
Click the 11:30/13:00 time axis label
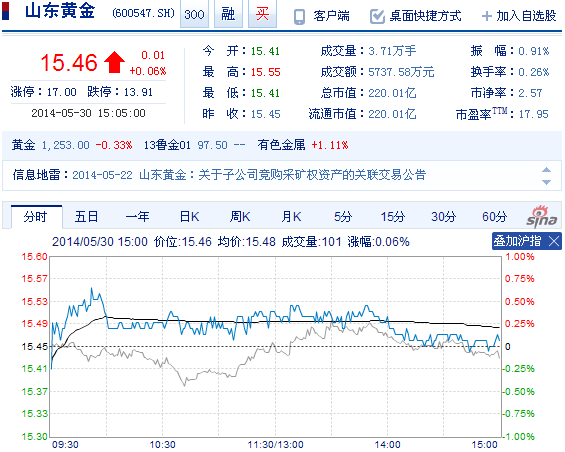pyautogui.click(x=276, y=445)
